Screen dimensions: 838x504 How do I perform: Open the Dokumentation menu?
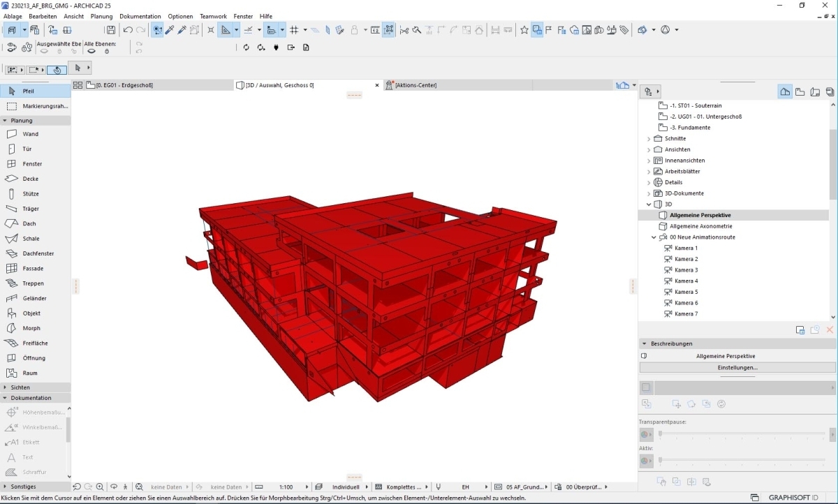click(x=140, y=16)
